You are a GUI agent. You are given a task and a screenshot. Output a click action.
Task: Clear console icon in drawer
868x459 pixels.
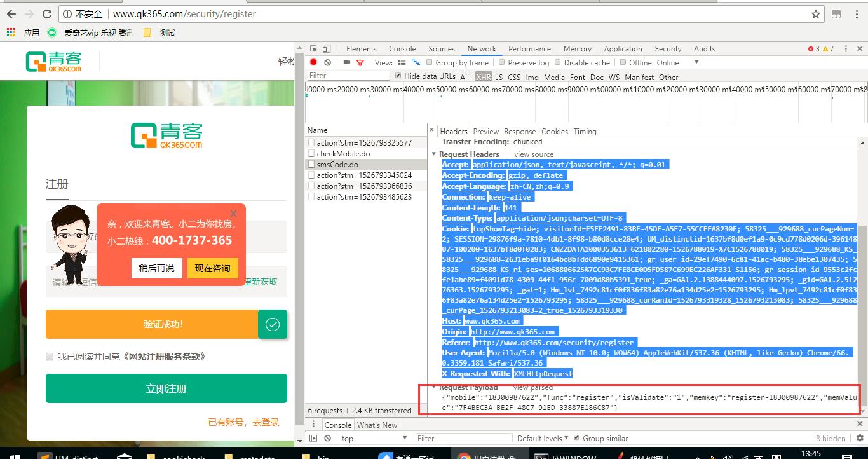[327, 438]
